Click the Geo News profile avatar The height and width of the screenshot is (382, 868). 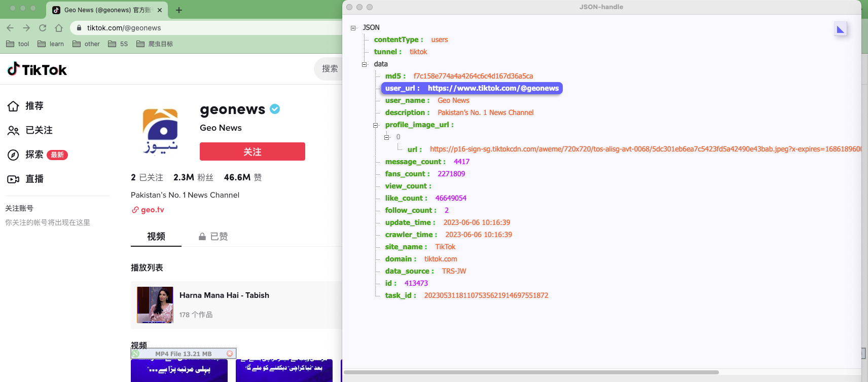coord(160,131)
